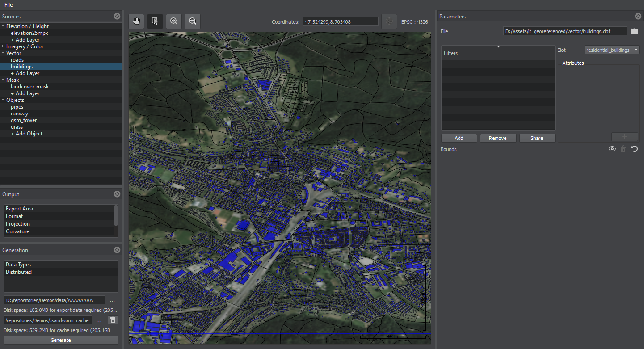Click the Generate button
The height and width of the screenshot is (349, 644).
(61, 340)
